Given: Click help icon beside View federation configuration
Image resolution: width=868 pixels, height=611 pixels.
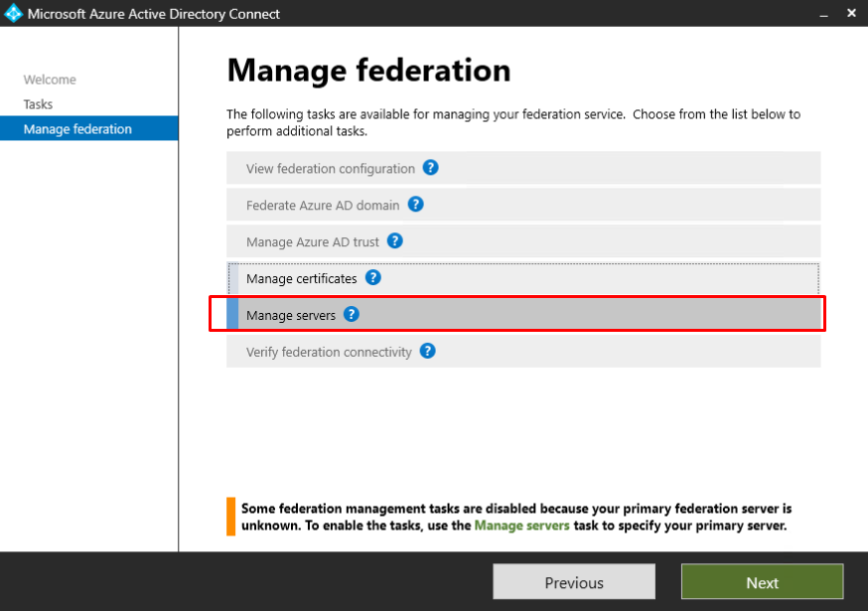Looking at the screenshot, I should tap(430, 168).
